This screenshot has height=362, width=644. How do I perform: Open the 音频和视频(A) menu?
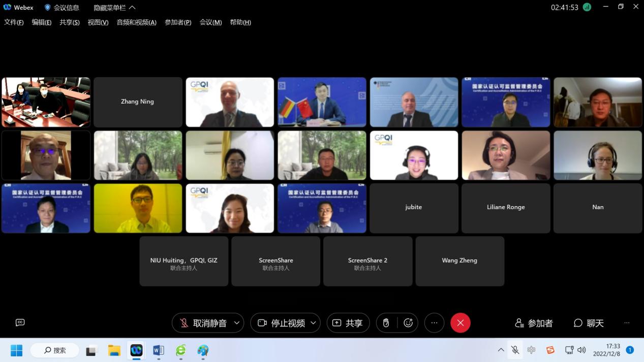[x=136, y=22]
